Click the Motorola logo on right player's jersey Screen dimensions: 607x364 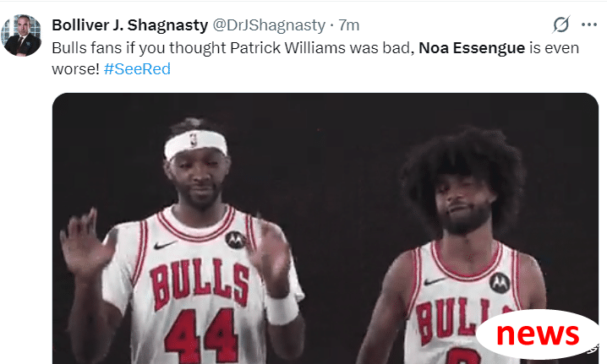500,282
